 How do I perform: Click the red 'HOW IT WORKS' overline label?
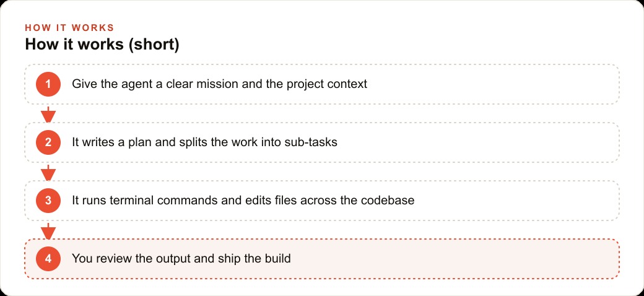[69, 28]
